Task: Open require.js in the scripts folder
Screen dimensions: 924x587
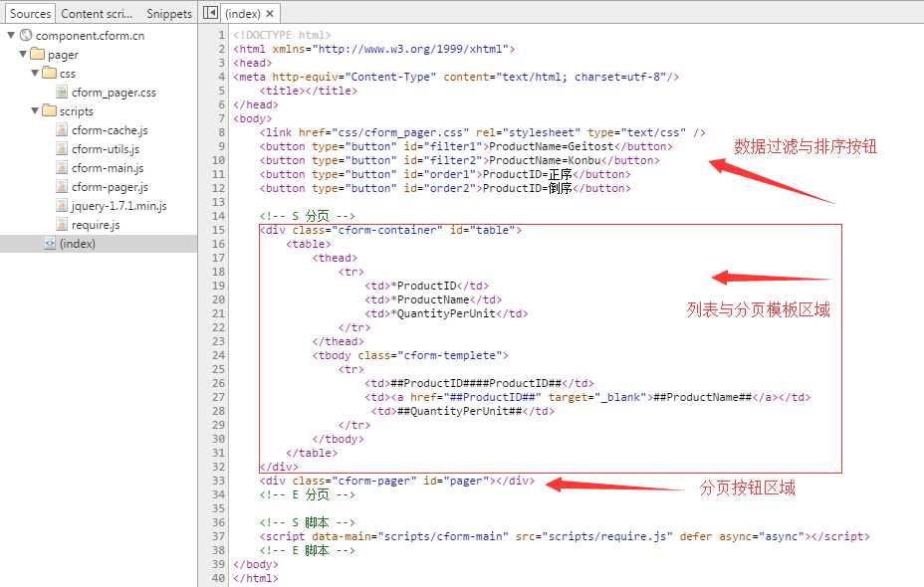Action: pos(96,224)
